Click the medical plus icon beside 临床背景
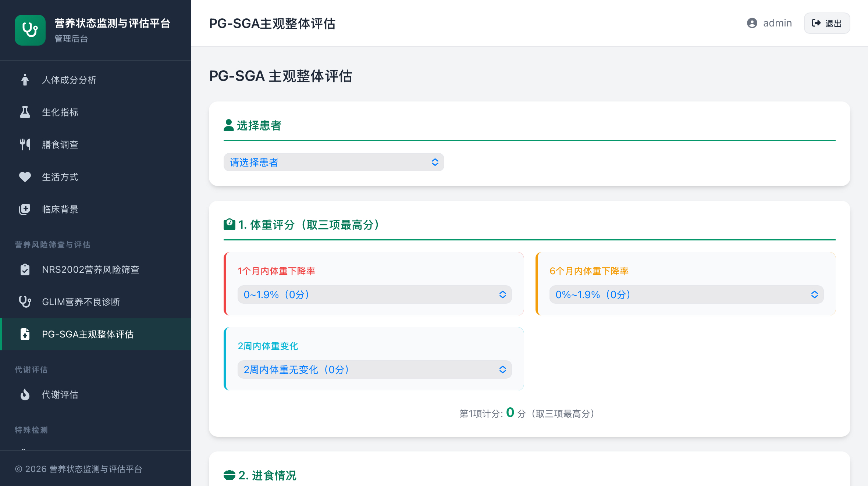Image resolution: width=868 pixels, height=486 pixels. click(x=25, y=209)
